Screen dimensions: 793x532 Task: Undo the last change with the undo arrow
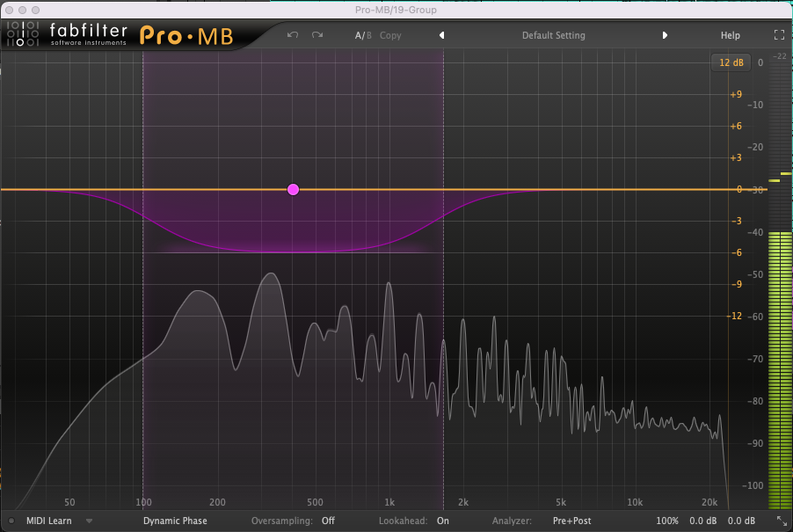click(x=292, y=35)
